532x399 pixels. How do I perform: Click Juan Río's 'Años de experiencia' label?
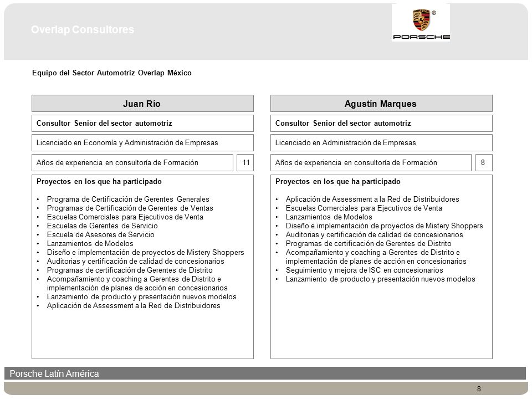click(132, 162)
